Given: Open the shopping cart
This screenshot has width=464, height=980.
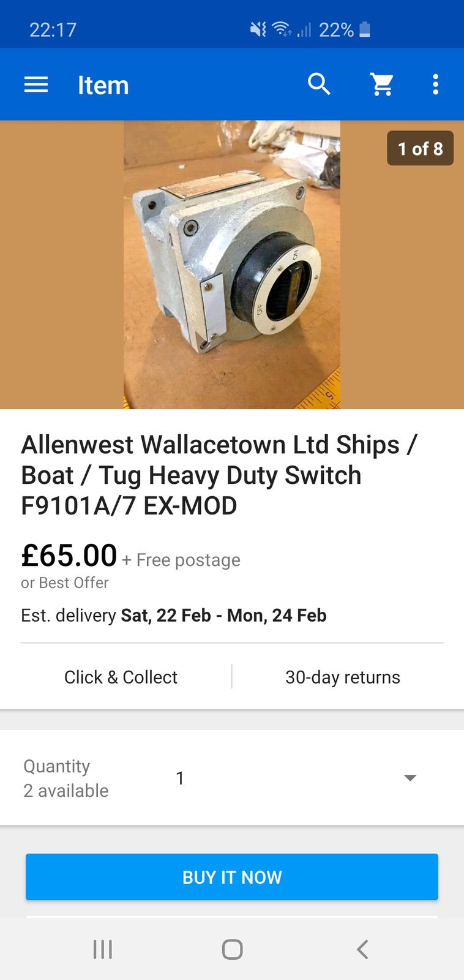Looking at the screenshot, I should [x=382, y=85].
